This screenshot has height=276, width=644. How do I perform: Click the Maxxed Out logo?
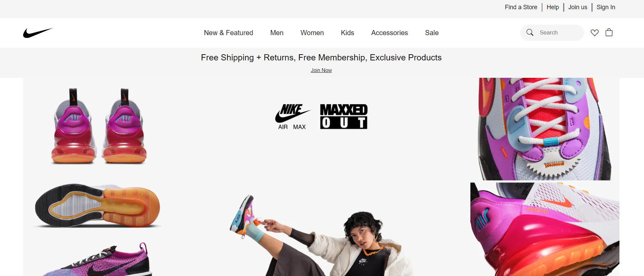[x=344, y=117]
